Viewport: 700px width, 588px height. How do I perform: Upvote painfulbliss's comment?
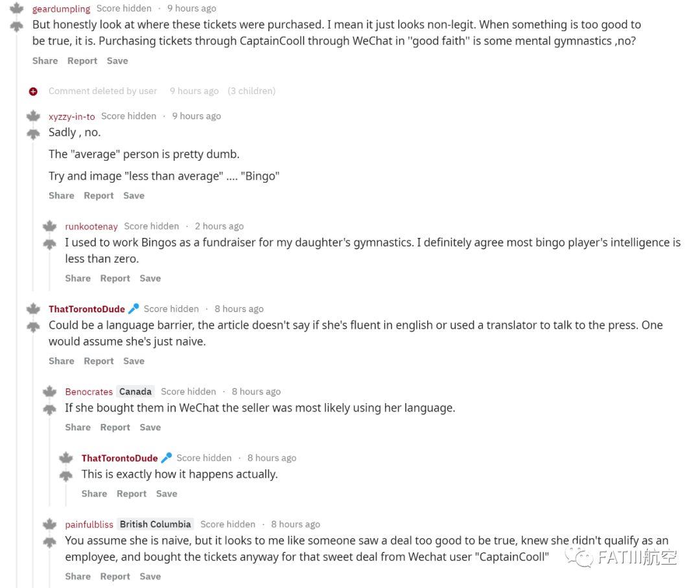49,524
